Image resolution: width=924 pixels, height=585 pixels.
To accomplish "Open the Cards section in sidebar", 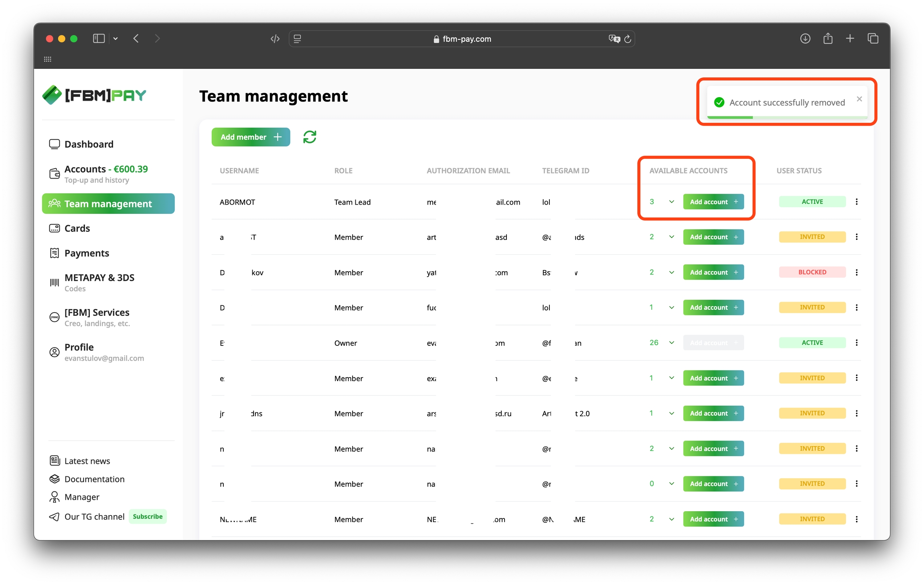I will click(77, 228).
